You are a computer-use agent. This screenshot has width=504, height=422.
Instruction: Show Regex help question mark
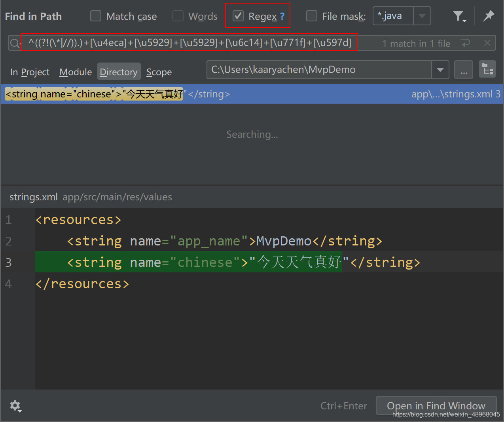[x=282, y=16]
